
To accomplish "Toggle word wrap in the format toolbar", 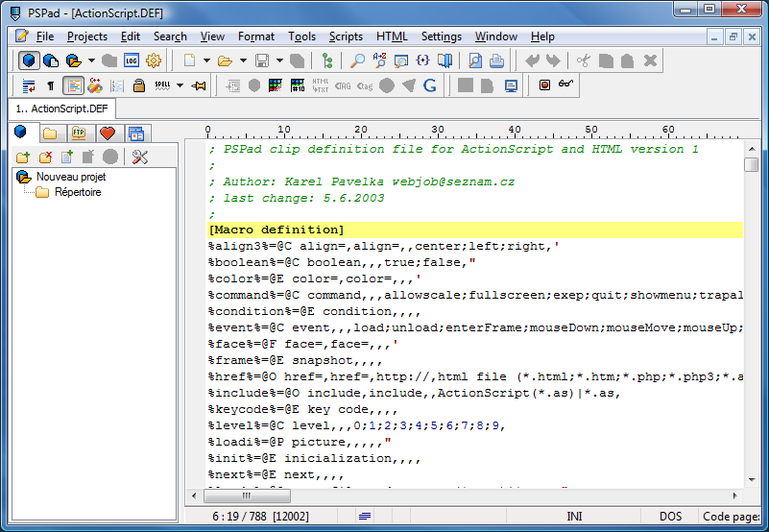I will coord(28,85).
